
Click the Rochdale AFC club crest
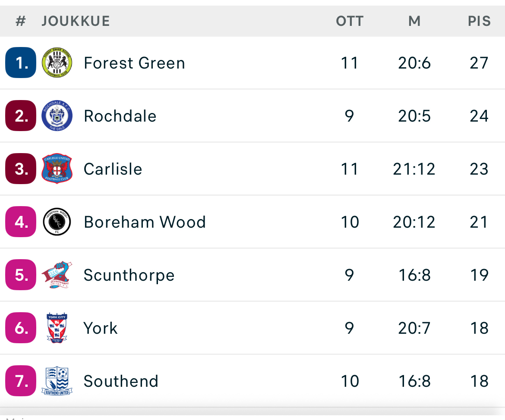coord(57,116)
